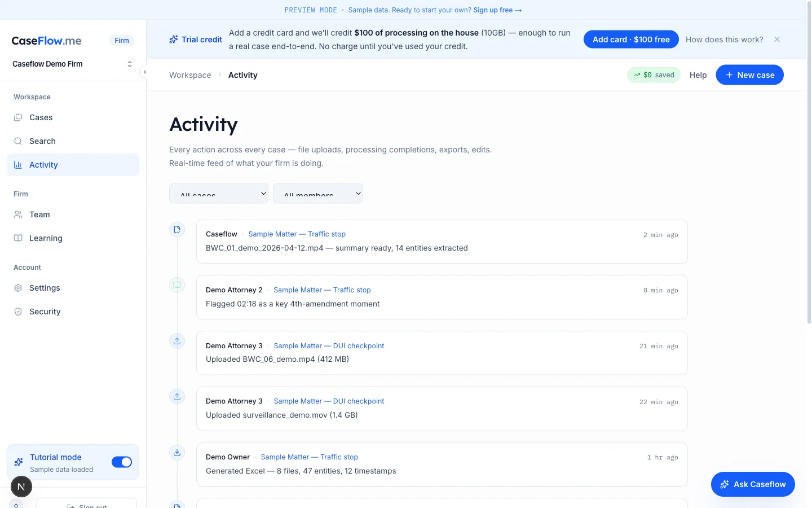812x508 pixels.
Task: Expand the Caseflow Demo Firm switcher
Action: [x=73, y=64]
